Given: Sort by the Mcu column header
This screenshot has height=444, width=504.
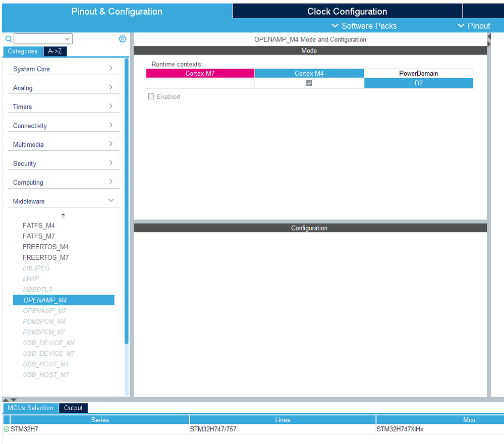Looking at the screenshot, I should coord(469,420).
